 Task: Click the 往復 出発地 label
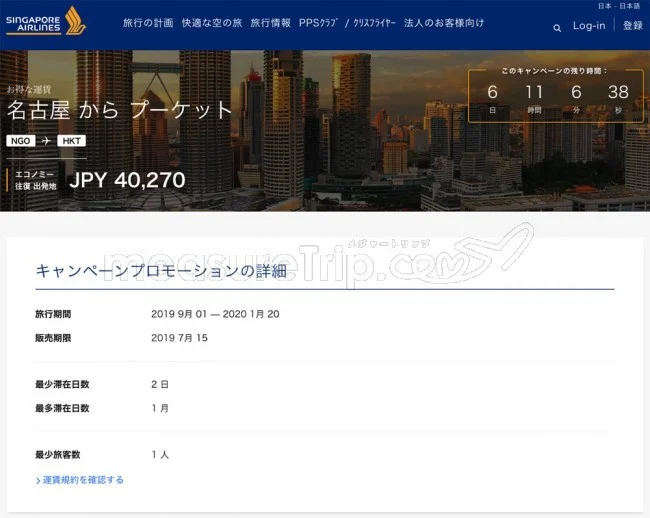pos(36,186)
